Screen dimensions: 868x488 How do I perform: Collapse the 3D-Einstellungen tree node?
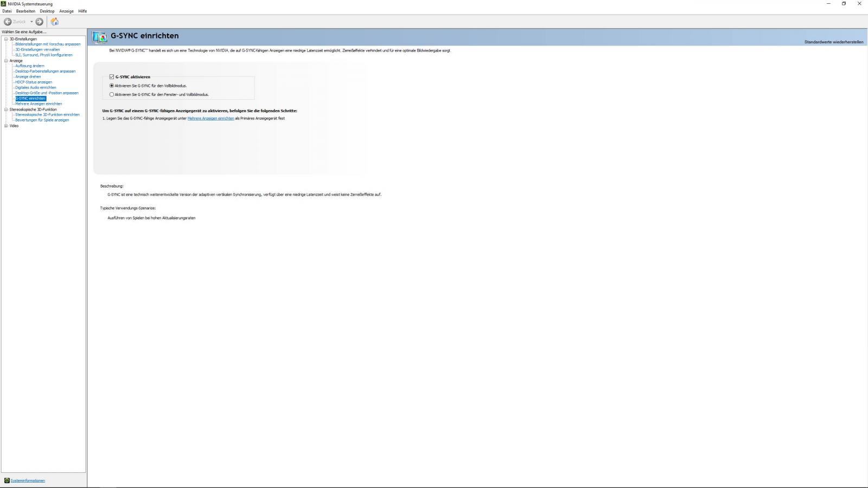point(6,39)
